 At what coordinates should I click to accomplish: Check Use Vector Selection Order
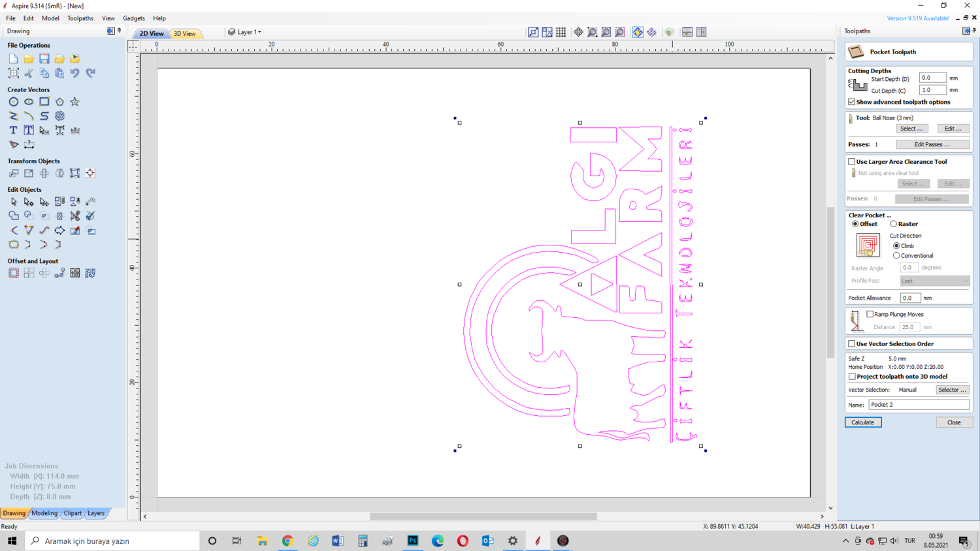(x=852, y=343)
